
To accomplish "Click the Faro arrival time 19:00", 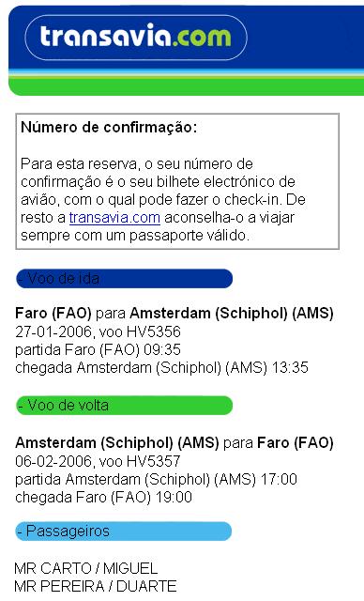I will pos(174,497).
